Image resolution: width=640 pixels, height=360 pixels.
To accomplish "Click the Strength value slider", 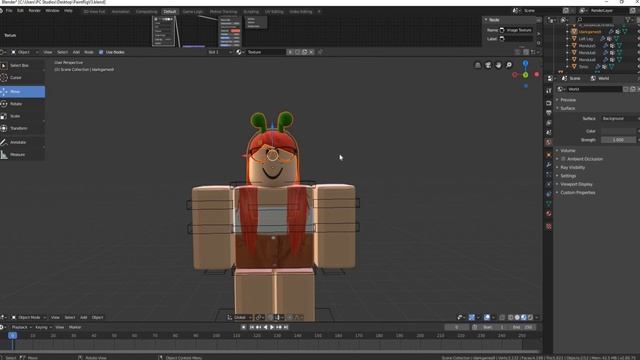I will pos(619,140).
